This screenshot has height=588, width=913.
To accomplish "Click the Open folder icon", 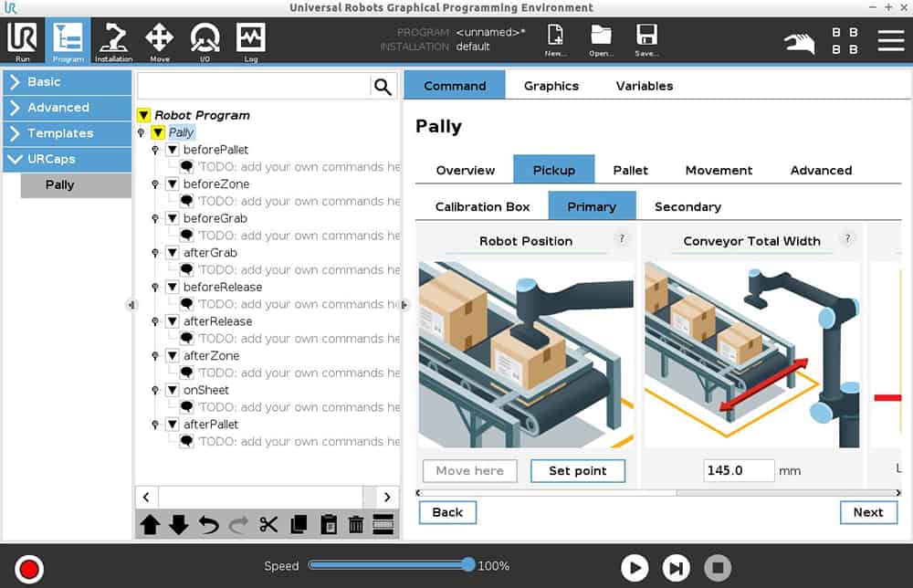I will point(601,39).
